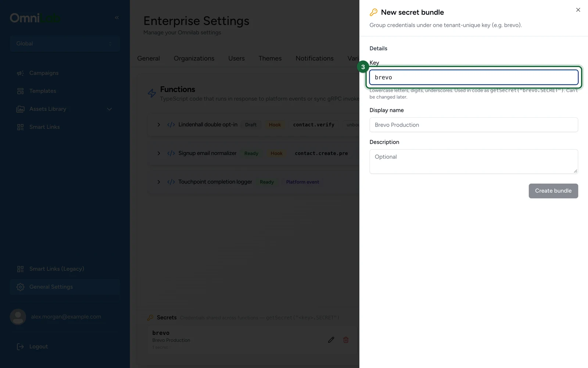Screen dimensions: 588x368
Task: Click into the Display name field
Action: [474, 125]
